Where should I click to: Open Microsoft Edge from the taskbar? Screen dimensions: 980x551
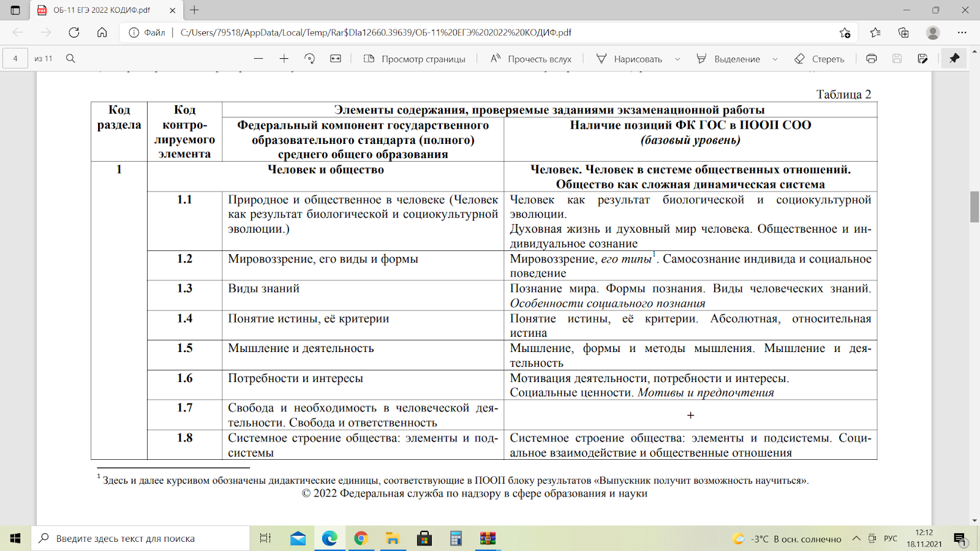click(x=330, y=538)
